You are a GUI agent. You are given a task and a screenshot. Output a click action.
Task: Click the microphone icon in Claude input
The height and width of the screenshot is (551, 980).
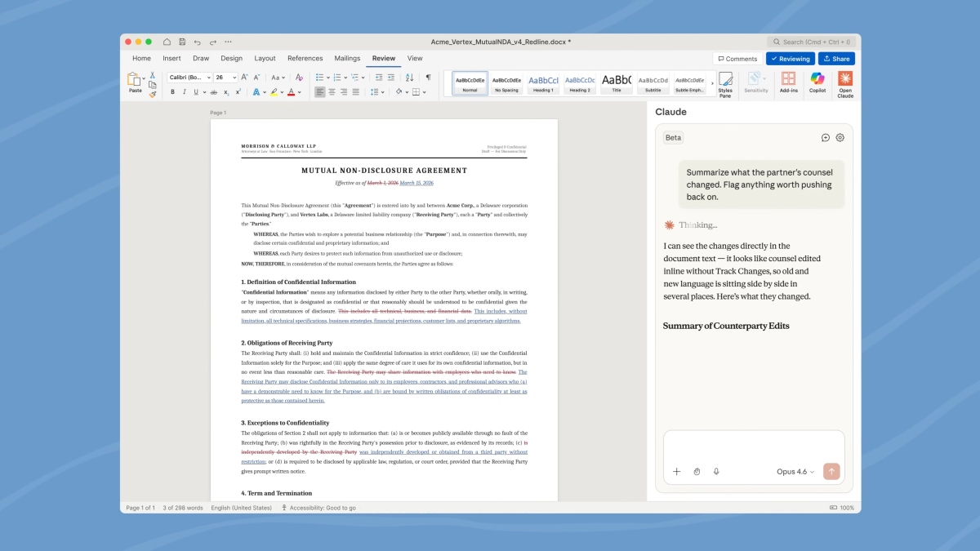coord(716,472)
